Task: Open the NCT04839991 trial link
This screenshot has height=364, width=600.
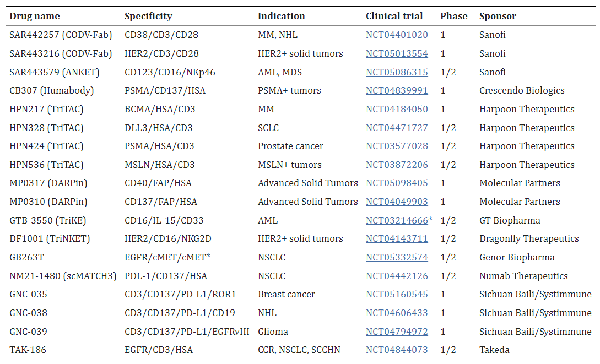Action: coord(397,91)
